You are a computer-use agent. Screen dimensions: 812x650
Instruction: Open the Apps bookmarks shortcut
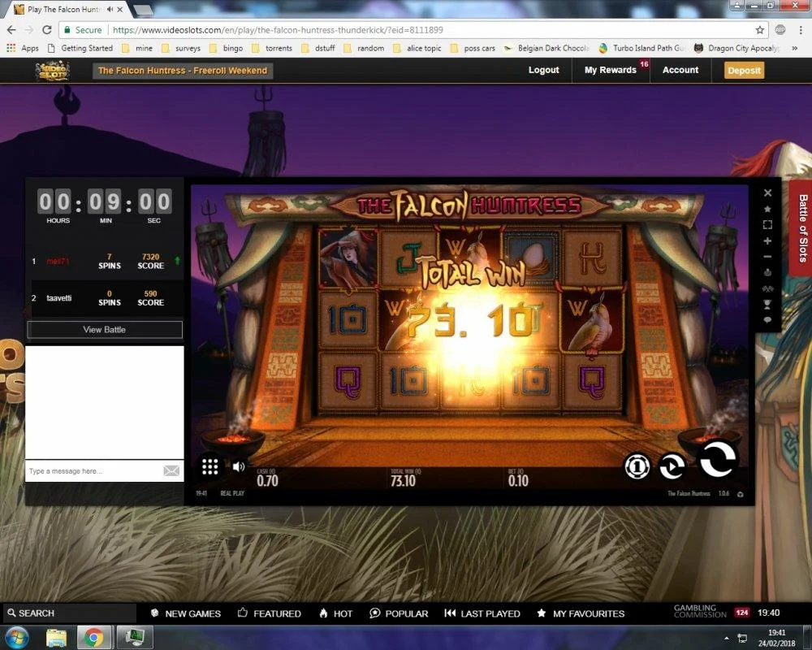pos(23,48)
